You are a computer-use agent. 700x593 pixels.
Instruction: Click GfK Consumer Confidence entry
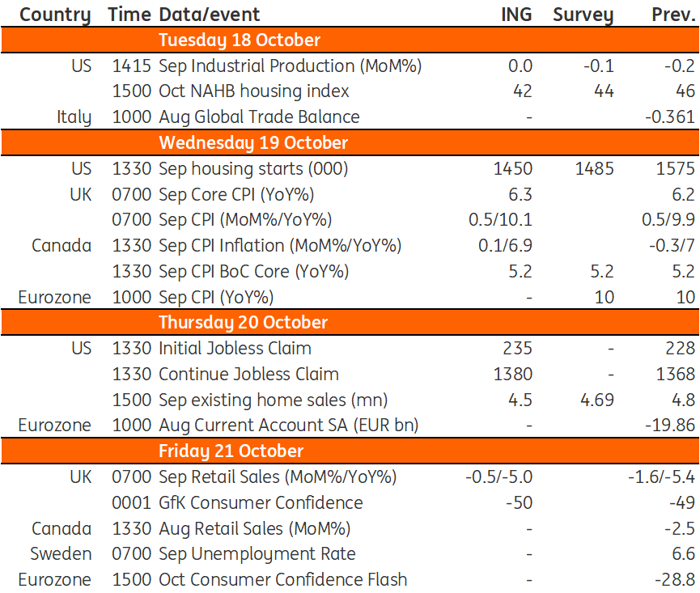[x=261, y=503]
